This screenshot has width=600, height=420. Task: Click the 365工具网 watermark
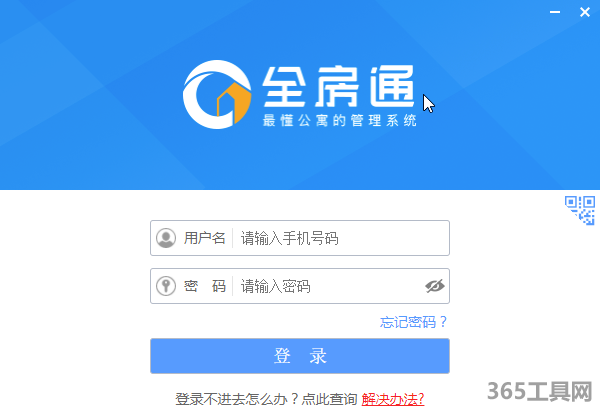(x=540, y=391)
